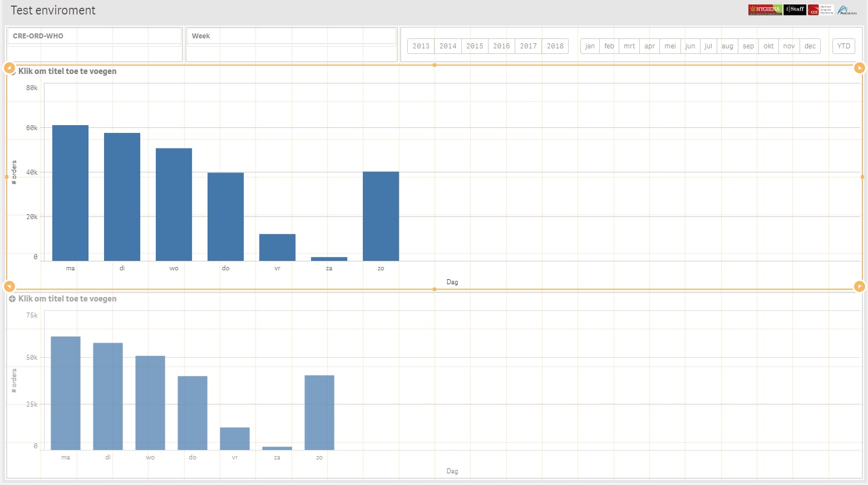The width and height of the screenshot is (868, 485).
Task: Filter on month mei
Action: click(x=670, y=46)
